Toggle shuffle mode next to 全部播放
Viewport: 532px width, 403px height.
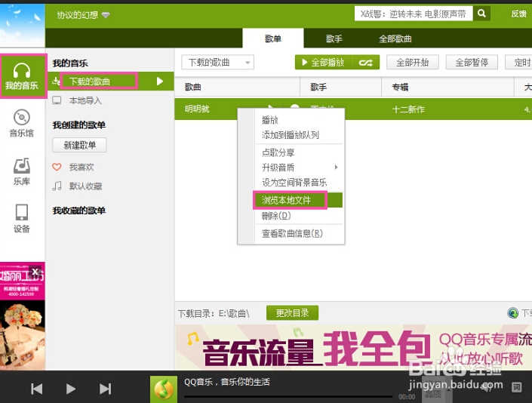(x=365, y=63)
